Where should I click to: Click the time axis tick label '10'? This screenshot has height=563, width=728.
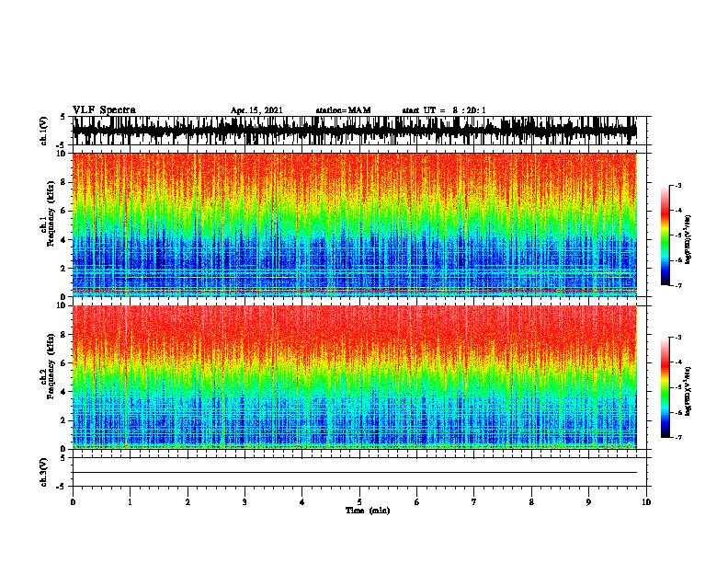click(646, 502)
